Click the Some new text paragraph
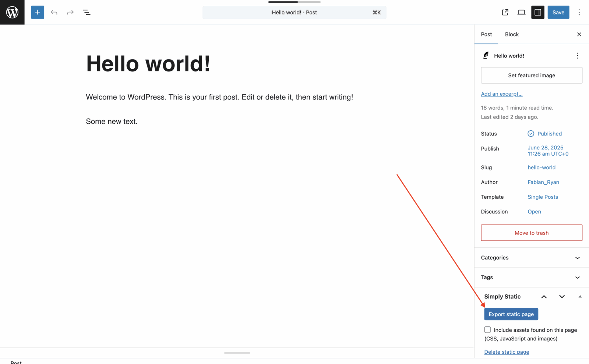 point(112,121)
